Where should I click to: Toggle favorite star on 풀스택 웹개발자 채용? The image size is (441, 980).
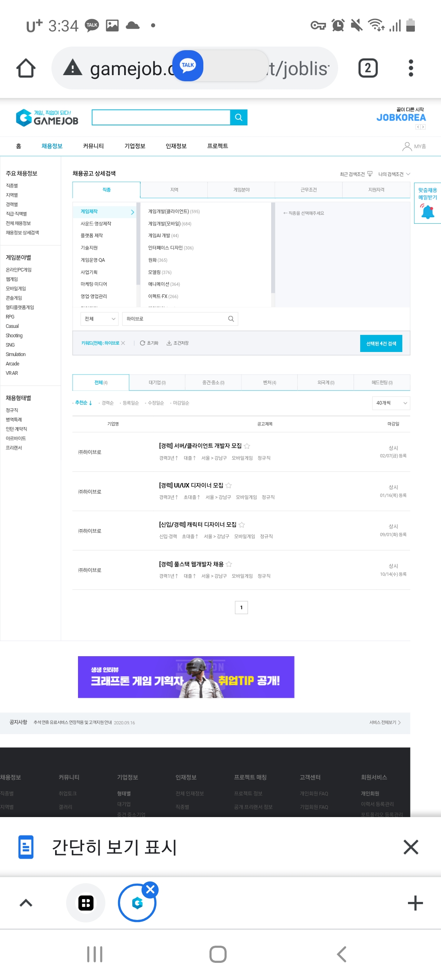pos(229,564)
